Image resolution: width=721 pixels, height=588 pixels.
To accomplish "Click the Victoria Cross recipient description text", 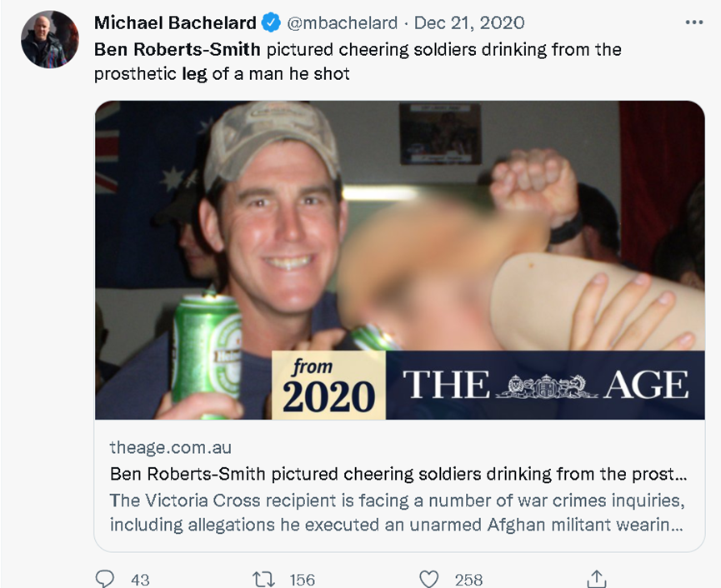I will (x=397, y=512).
